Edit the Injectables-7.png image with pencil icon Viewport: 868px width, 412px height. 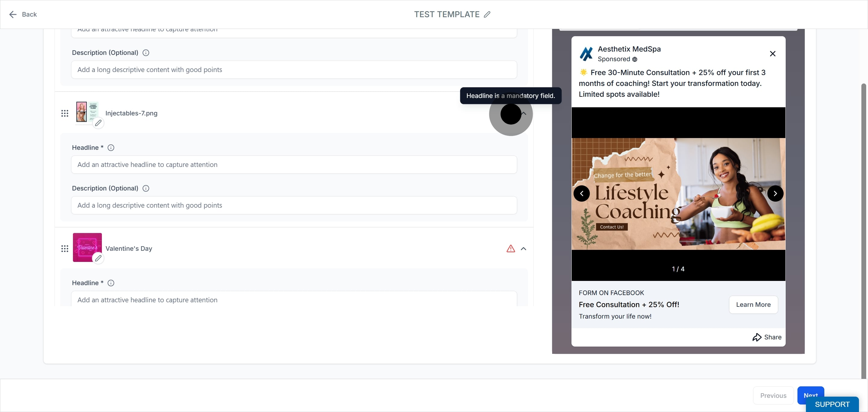(x=98, y=123)
